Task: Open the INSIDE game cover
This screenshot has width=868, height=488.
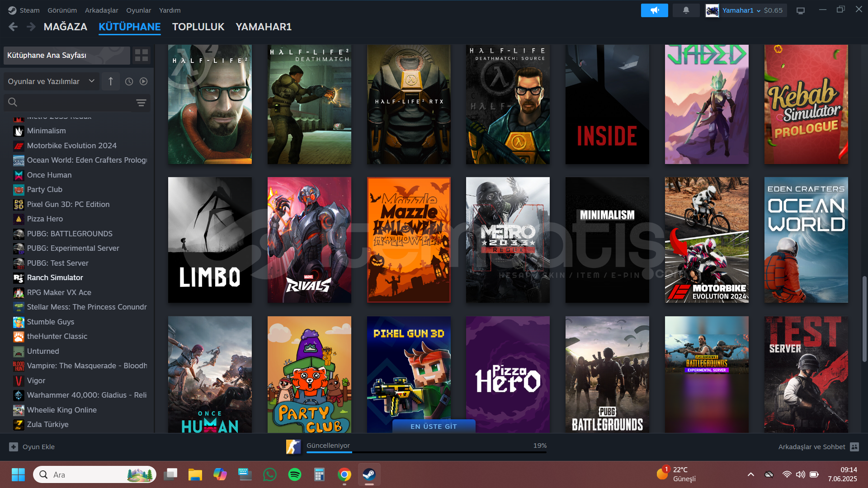Action: [x=607, y=104]
